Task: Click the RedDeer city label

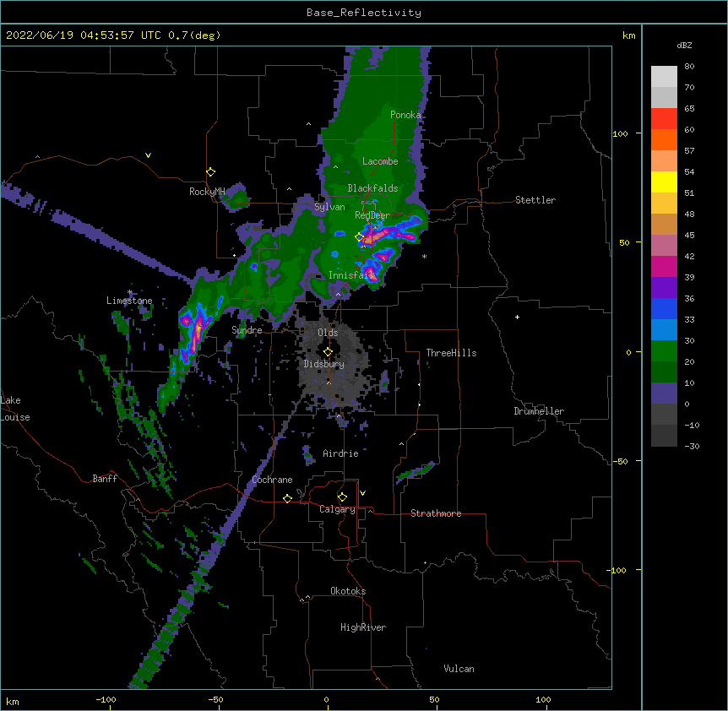Action: point(372,215)
